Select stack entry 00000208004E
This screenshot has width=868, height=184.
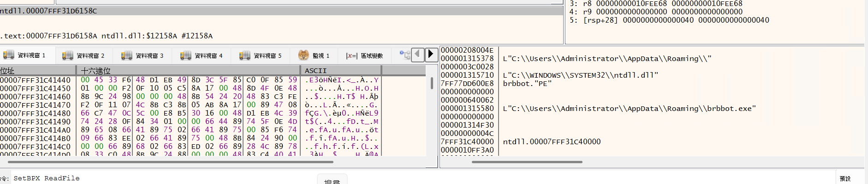point(467,50)
